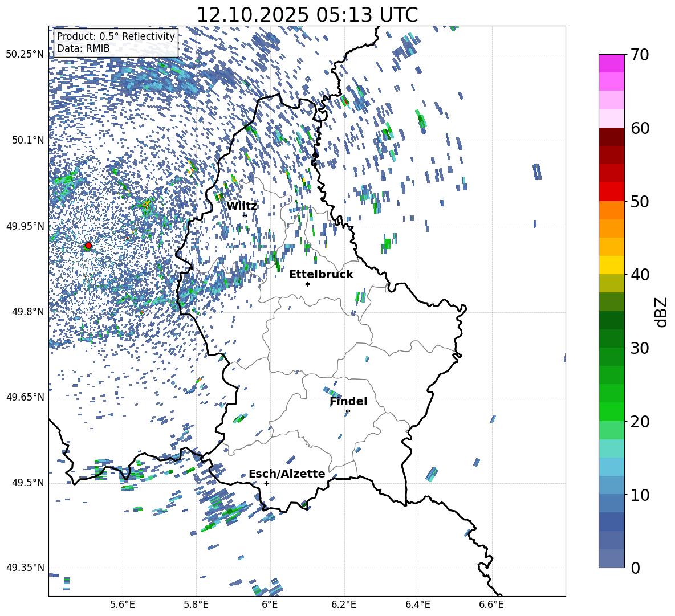Click the 'Data: RMIB' label

83,48
